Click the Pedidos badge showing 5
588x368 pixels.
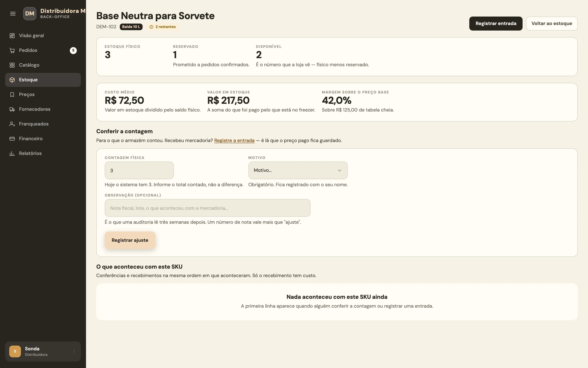(x=73, y=50)
